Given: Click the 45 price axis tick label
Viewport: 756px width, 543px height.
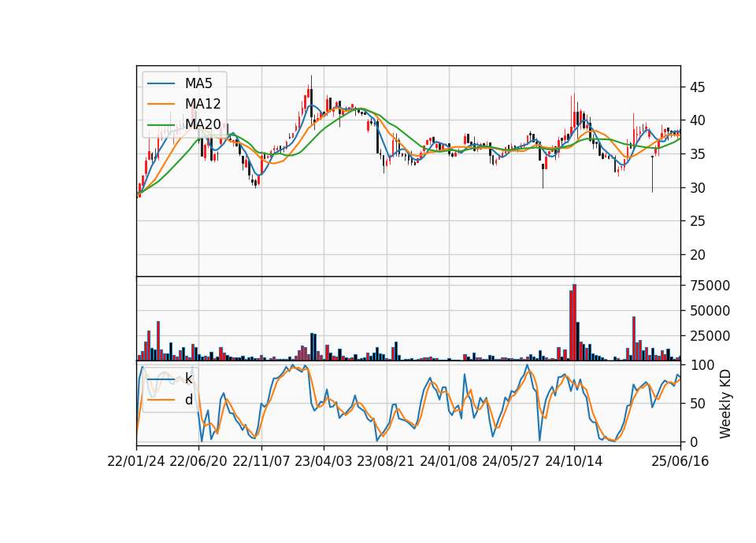Looking at the screenshot, I should (x=697, y=87).
